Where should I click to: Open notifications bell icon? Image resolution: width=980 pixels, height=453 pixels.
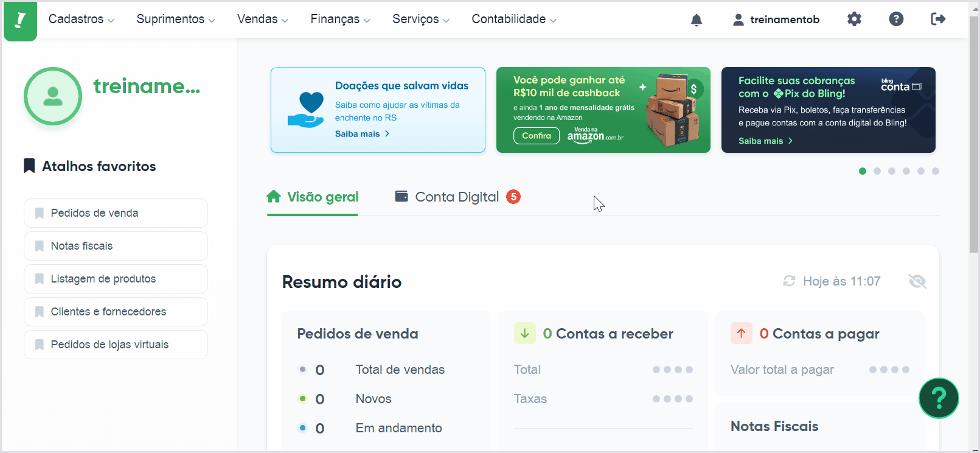coord(697,19)
